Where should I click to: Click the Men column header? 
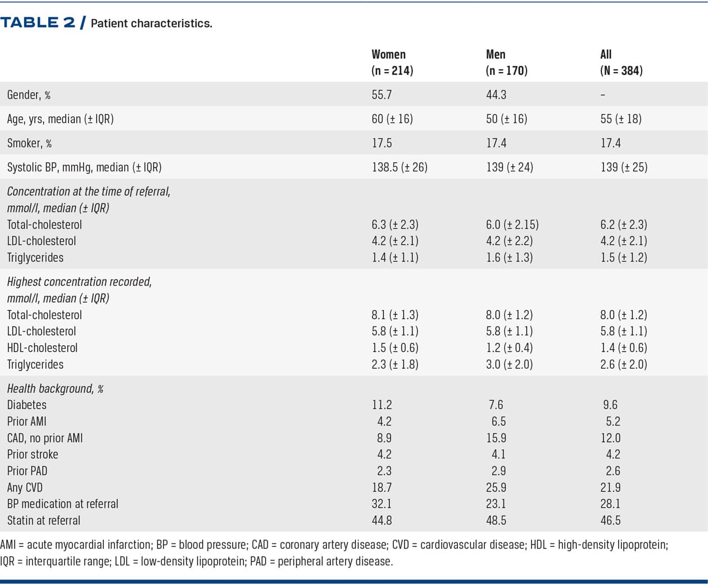pos(496,55)
